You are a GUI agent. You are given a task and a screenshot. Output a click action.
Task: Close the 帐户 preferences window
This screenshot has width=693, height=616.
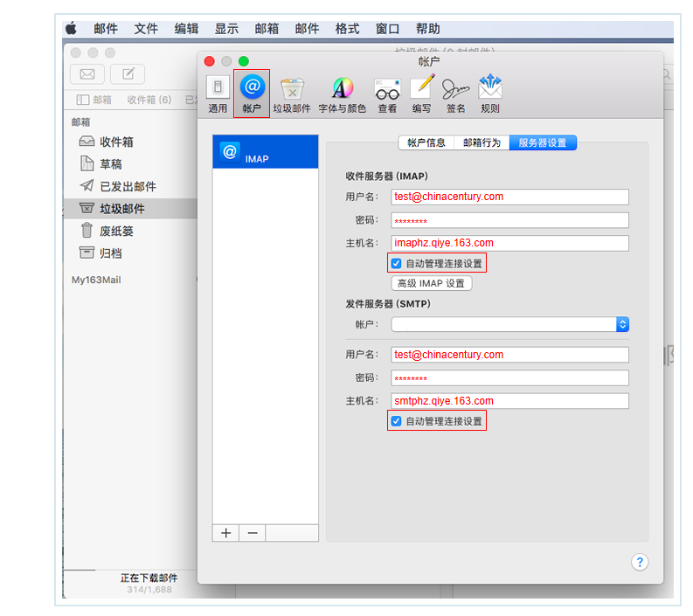click(x=210, y=61)
